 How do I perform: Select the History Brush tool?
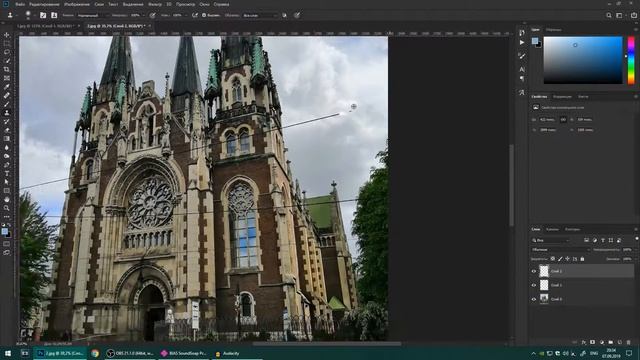pyautogui.click(x=7, y=121)
